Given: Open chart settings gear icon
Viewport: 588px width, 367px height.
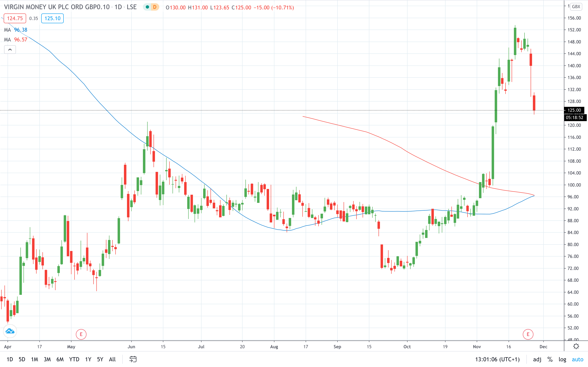Looking at the screenshot, I should tap(576, 346).
